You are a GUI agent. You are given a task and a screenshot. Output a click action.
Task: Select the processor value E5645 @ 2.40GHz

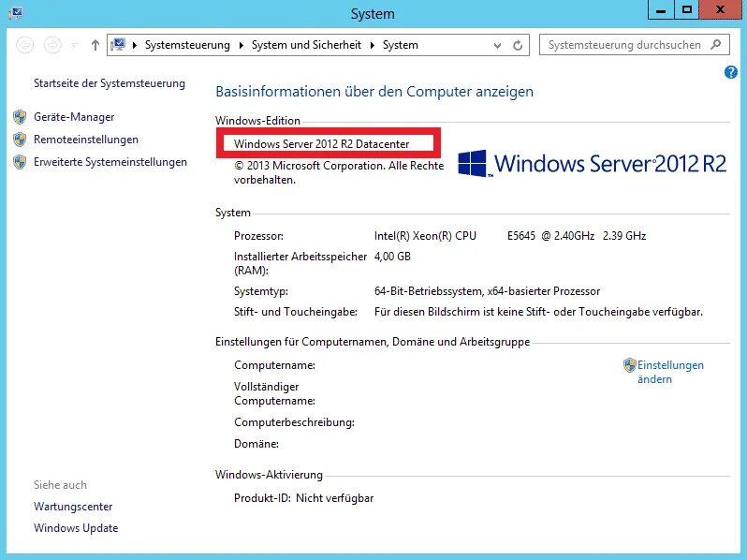tap(550, 236)
